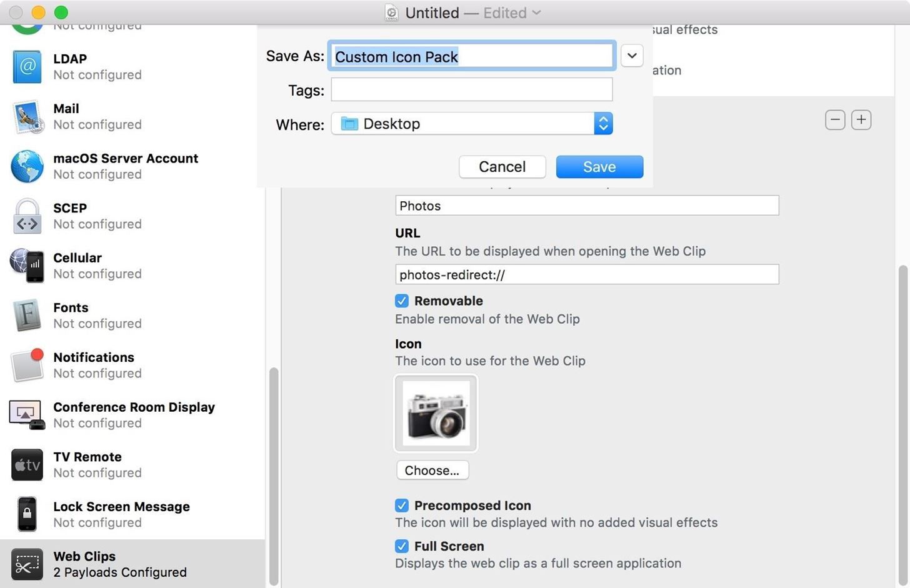The height and width of the screenshot is (588, 910).
Task: Click the camera icon thumbnail preview
Action: point(436,414)
